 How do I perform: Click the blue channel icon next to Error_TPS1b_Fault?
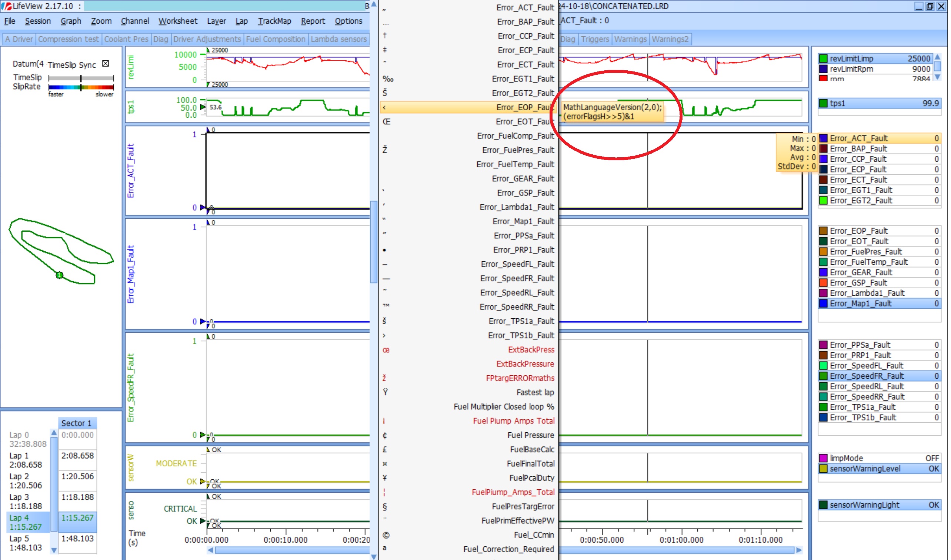tap(823, 418)
